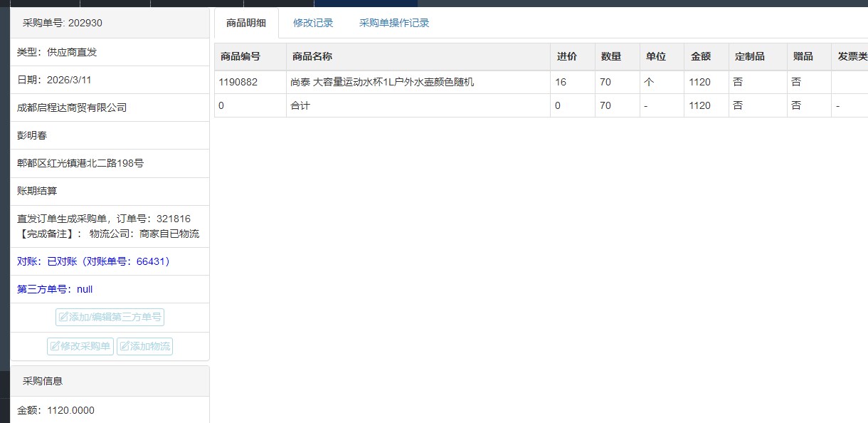Screen dimensions: 868x423
Task: Click the 商品编号 column header
Action: [x=240, y=56]
